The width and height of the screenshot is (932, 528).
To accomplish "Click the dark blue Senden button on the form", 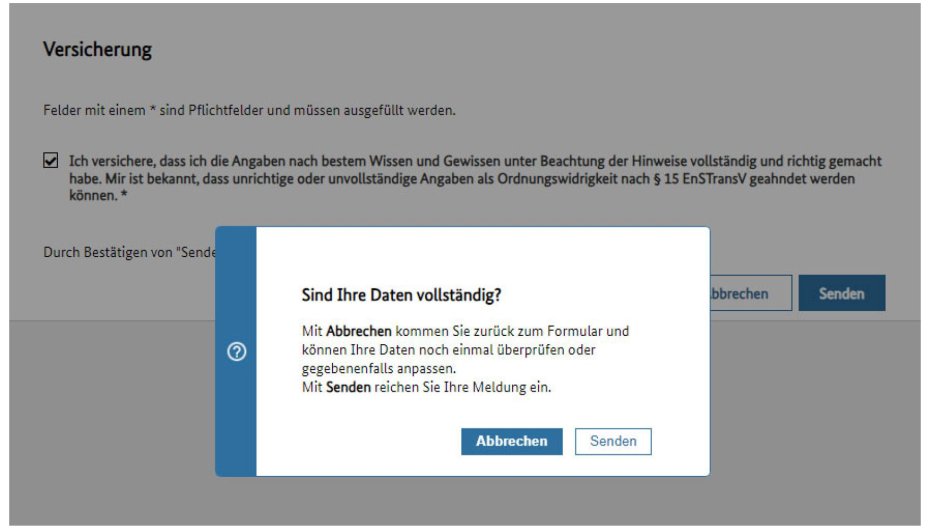I will pyautogui.click(x=841, y=293).
